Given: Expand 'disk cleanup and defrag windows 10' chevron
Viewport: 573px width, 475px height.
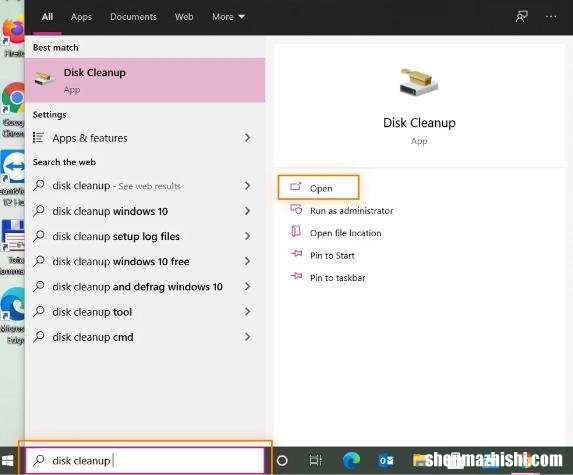Looking at the screenshot, I should tap(248, 286).
